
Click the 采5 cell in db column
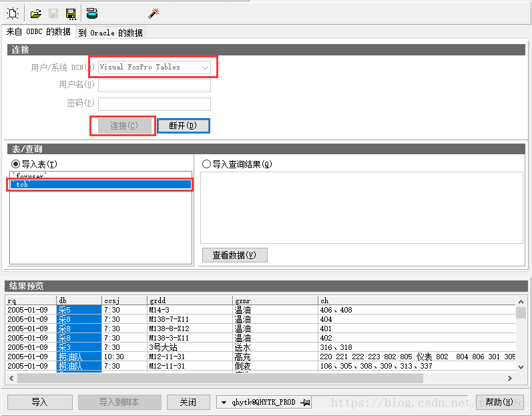79,310
